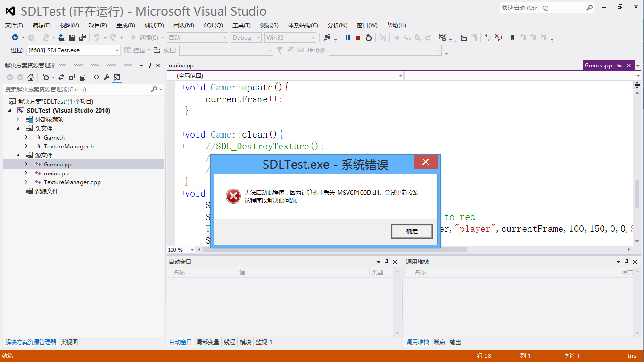Click the 名称 column header in 自动窗口
Screen dimensions: 644x362
203,272
